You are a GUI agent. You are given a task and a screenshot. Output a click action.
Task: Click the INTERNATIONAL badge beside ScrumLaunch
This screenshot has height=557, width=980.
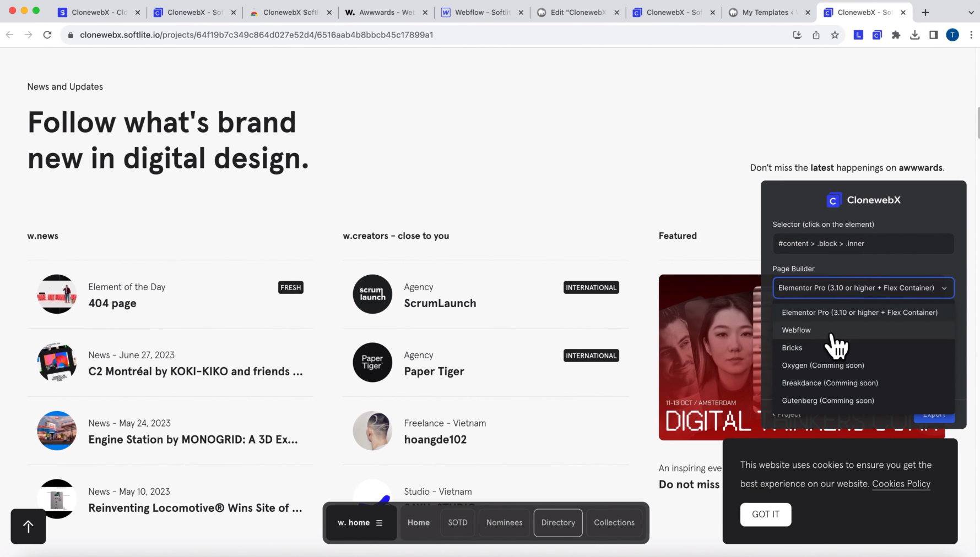(591, 287)
